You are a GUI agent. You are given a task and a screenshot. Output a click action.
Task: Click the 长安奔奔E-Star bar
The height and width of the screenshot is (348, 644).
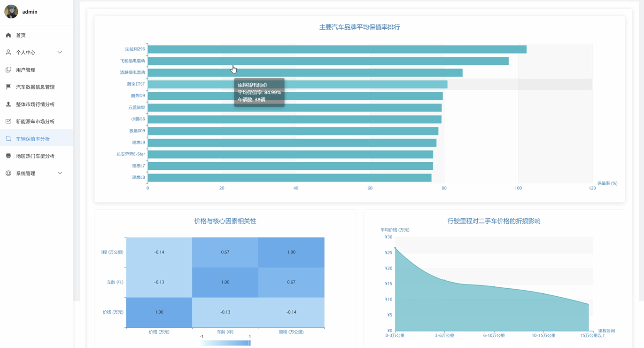click(x=290, y=154)
